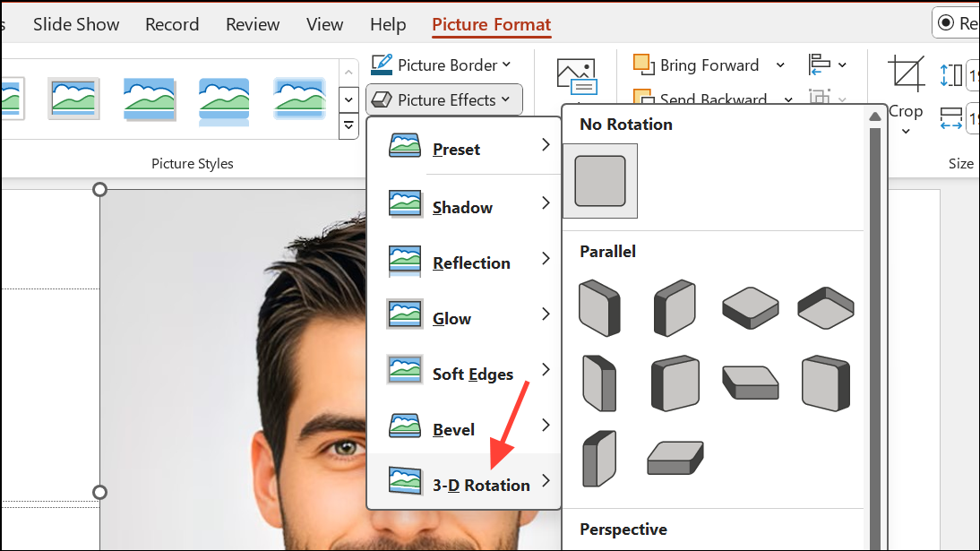
Task: Click the Record button at top right
Action: pos(957,23)
